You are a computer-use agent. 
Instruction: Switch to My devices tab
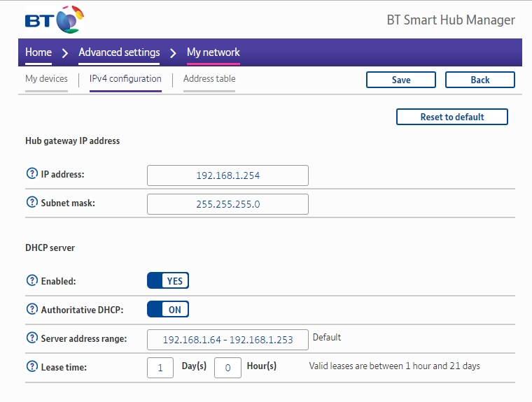(46, 79)
